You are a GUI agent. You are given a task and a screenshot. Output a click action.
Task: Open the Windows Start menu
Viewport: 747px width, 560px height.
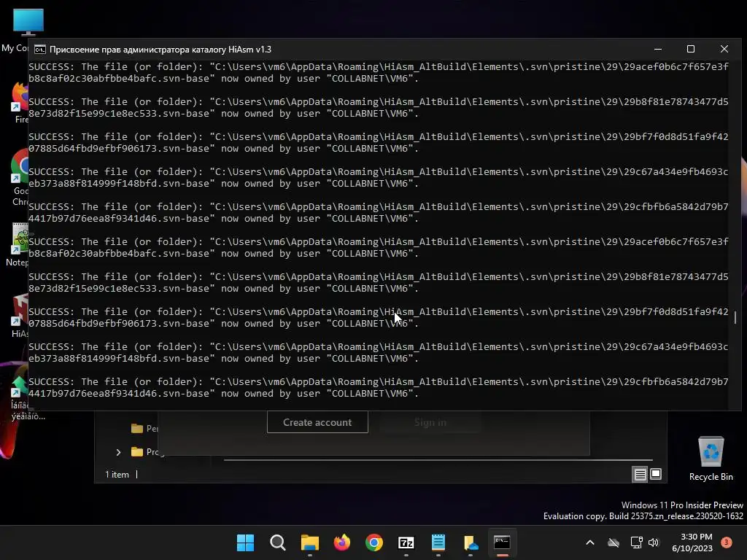[245, 542]
